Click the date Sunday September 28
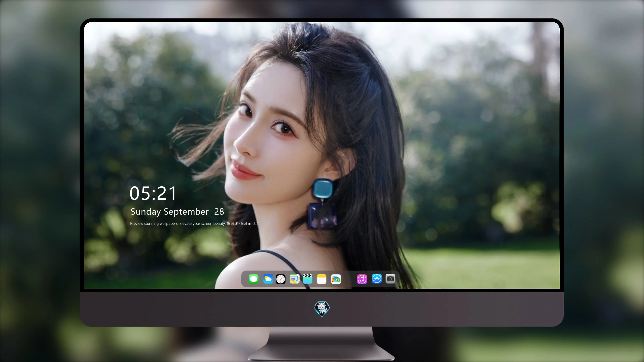The image size is (644, 362). click(177, 212)
